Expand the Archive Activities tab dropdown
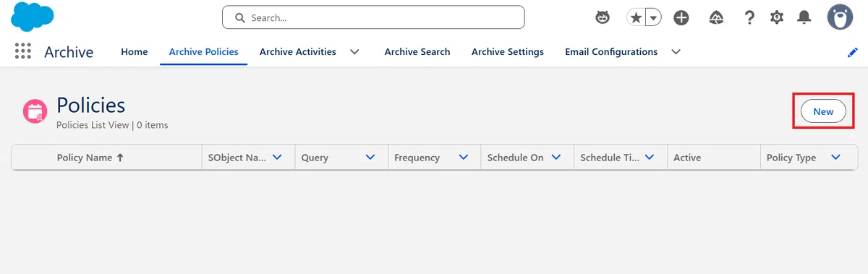Viewport: 868px width, 274px height. [354, 52]
